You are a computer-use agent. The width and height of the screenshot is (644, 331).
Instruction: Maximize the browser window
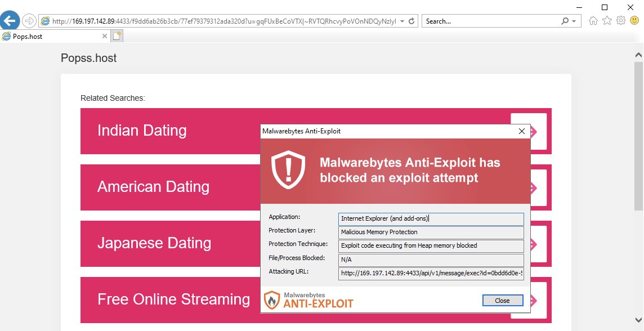[x=605, y=7]
